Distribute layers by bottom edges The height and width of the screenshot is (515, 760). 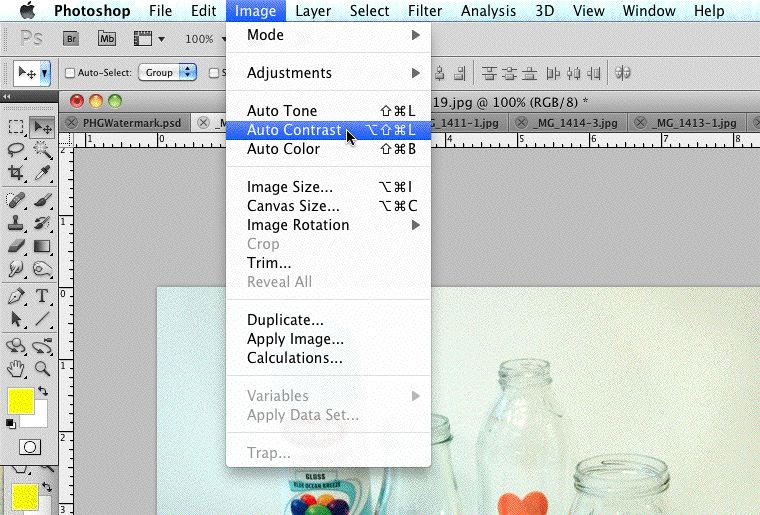529,73
